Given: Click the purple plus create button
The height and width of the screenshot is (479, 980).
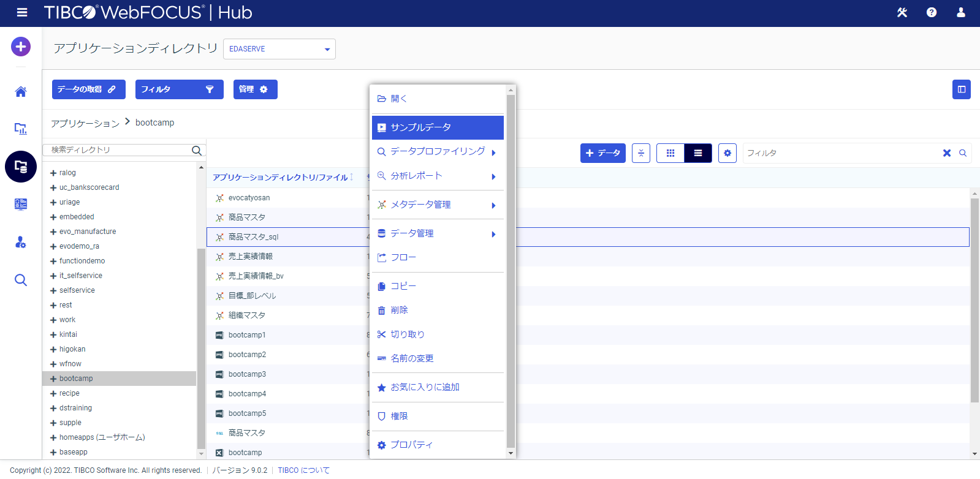Looking at the screenshot, I should coord(21,47).
